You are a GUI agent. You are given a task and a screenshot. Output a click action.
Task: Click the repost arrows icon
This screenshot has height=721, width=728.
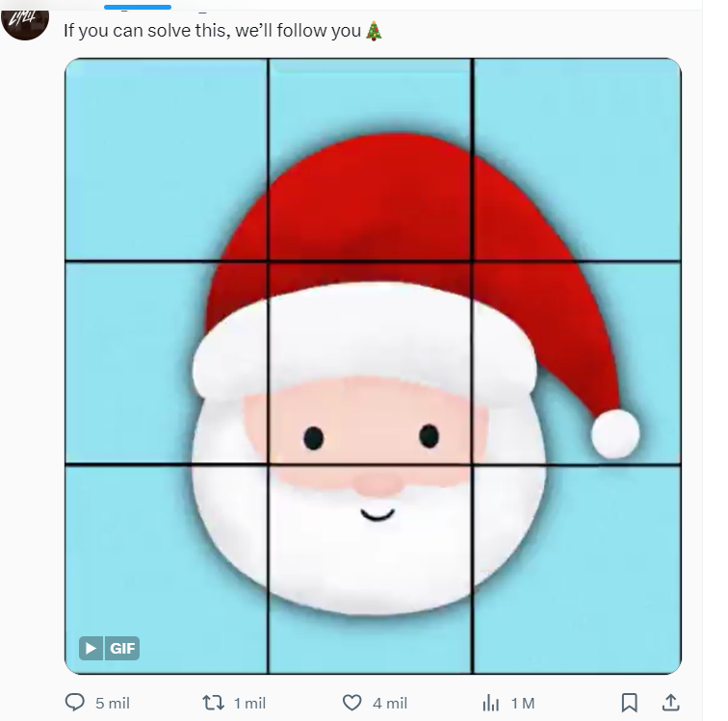(213, 703)
